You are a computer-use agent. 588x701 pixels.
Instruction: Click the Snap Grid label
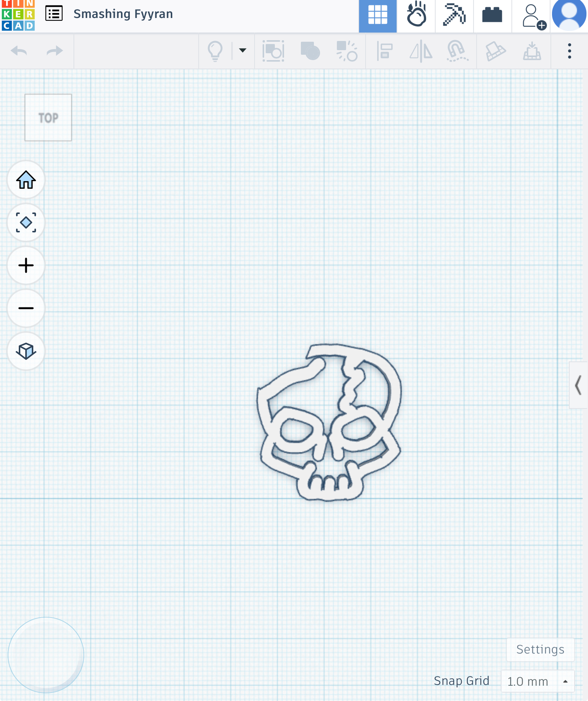(x=461, y=681)
